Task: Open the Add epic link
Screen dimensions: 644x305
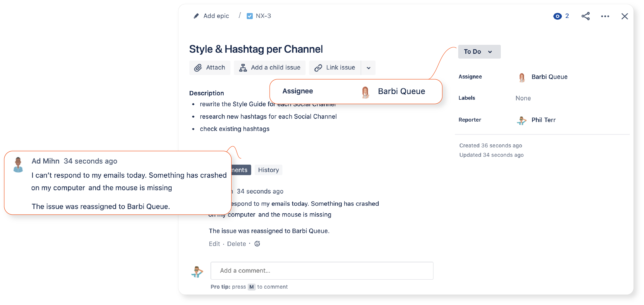Action: pyautogui.click(x=216, y=16)
